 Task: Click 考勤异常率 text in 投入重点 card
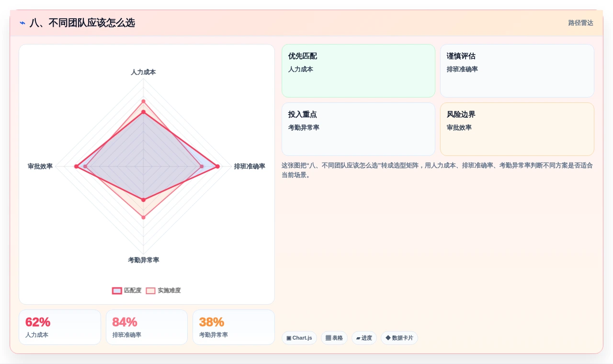click(x=304, y=128)
